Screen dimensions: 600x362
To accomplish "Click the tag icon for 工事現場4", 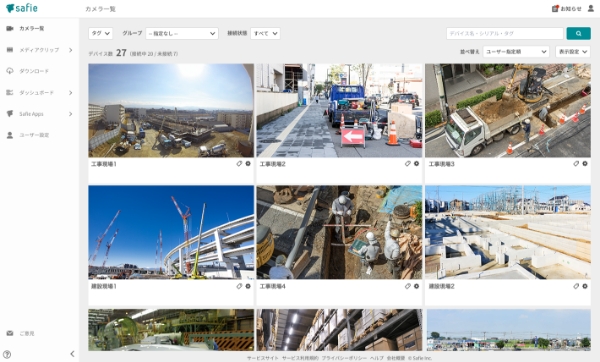I will (408, 286).
